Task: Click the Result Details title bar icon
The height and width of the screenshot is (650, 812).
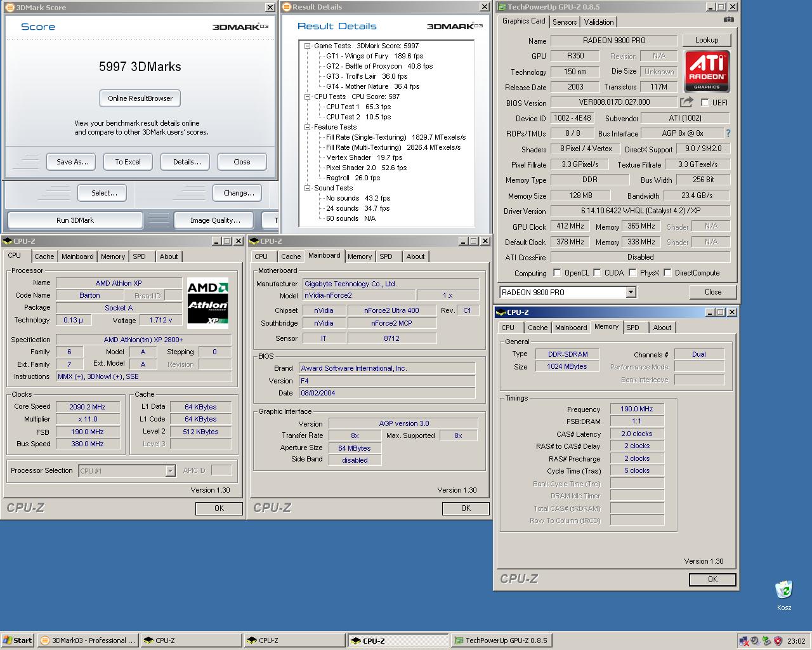Action: 287,7
